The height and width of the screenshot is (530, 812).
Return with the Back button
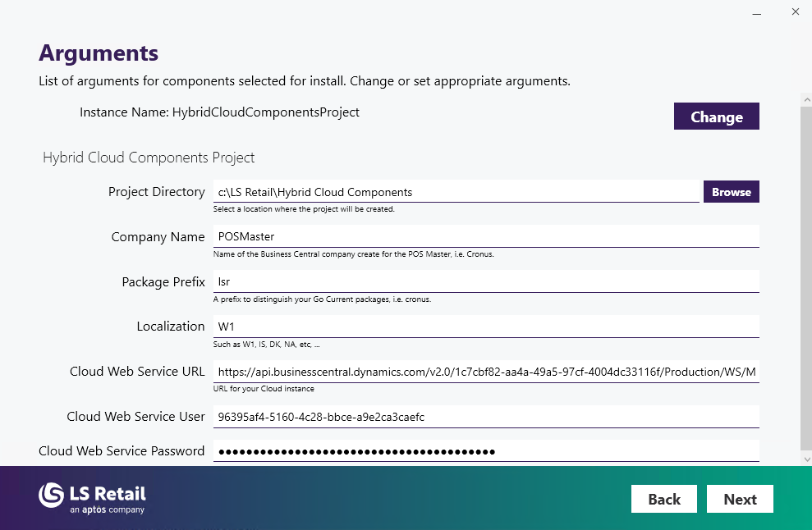click(x=663, y=499)
